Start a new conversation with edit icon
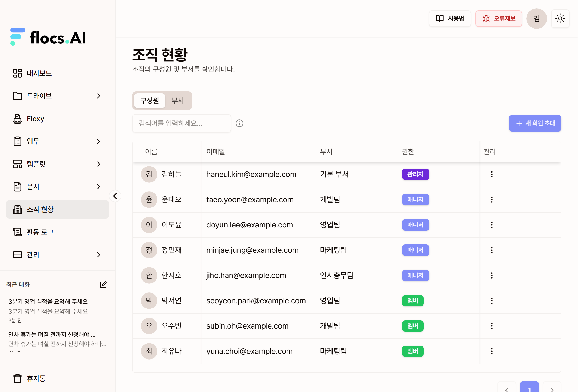 click(x=103, y=285)
